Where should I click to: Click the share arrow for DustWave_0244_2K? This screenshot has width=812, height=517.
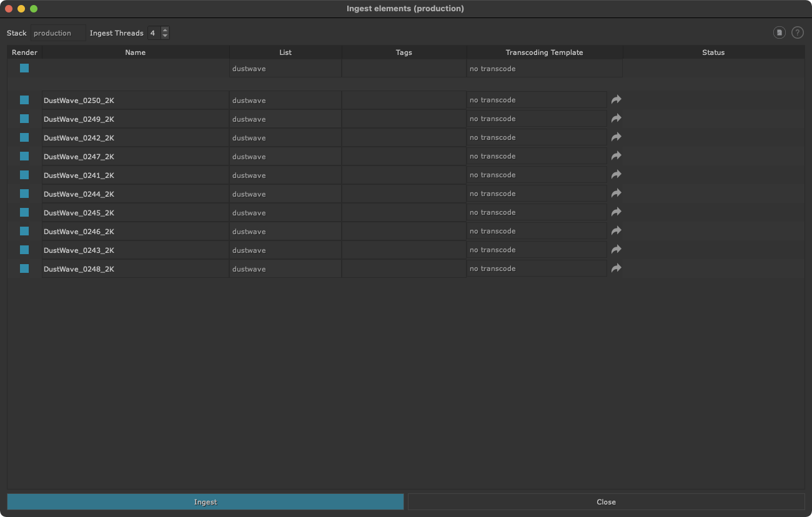(x=616, y=193)
